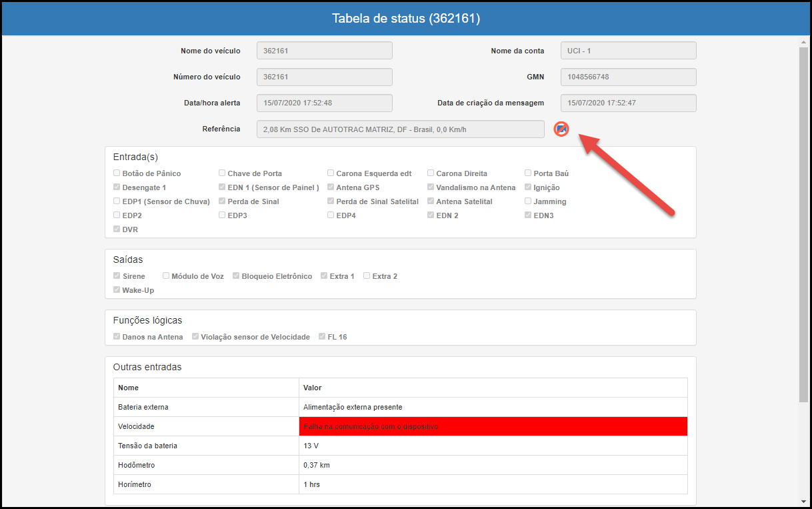Click the 'Alimentação externa presente' value

(353, 407)
